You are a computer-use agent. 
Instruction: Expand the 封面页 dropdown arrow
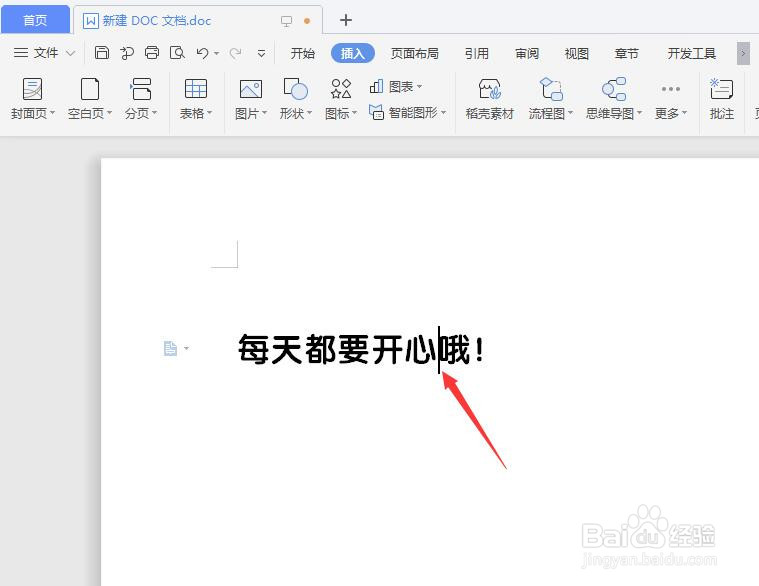tap(52, 113)
